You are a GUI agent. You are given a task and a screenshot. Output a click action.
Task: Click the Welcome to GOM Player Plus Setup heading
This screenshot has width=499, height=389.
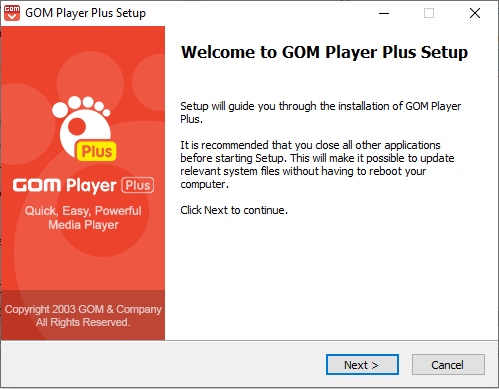(x=324, y=52)
